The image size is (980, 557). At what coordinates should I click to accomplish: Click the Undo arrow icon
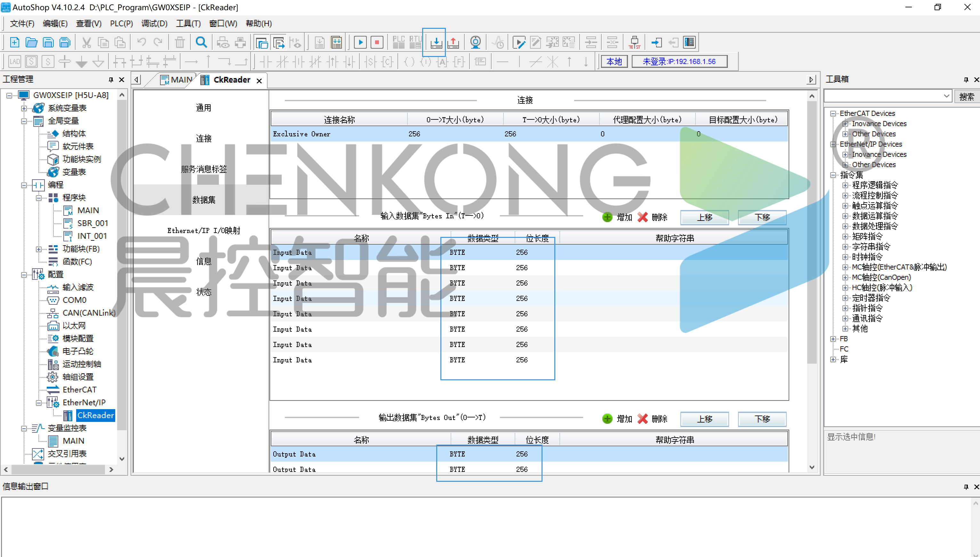(x=141, y=43)
